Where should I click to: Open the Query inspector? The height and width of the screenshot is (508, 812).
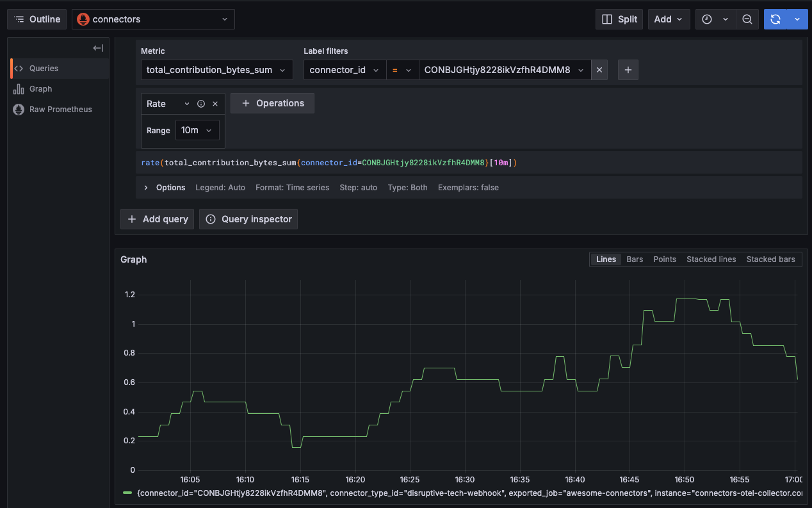(x=248, y=219)
